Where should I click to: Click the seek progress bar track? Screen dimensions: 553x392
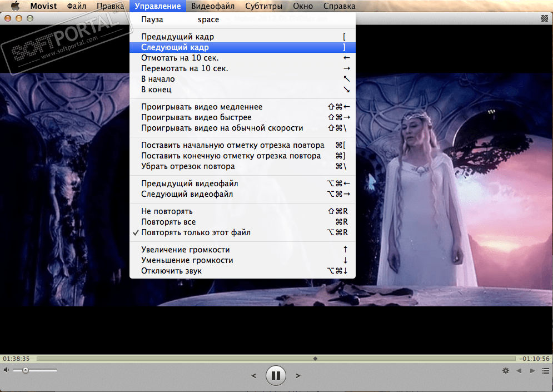276,359
